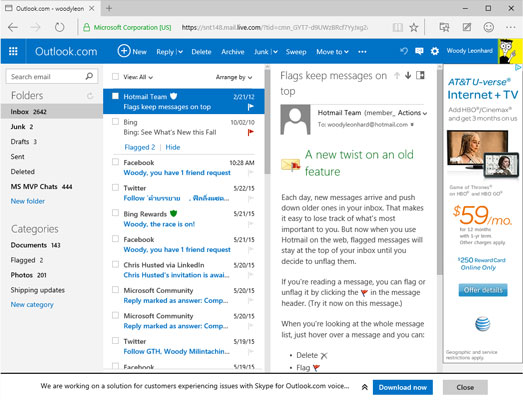Toggle the select-all messages checkbox
Screen dimensions: 523x400
(115, 77)
